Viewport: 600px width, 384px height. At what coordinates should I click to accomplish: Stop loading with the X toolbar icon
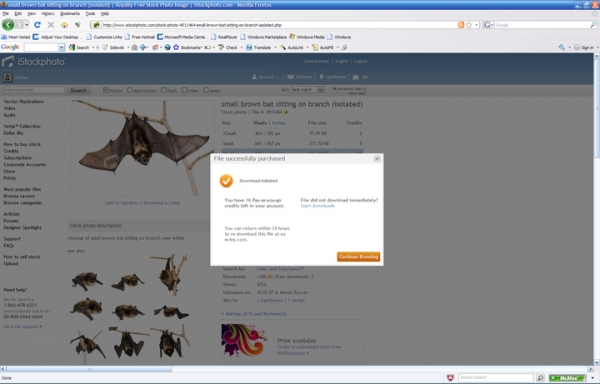51,25
